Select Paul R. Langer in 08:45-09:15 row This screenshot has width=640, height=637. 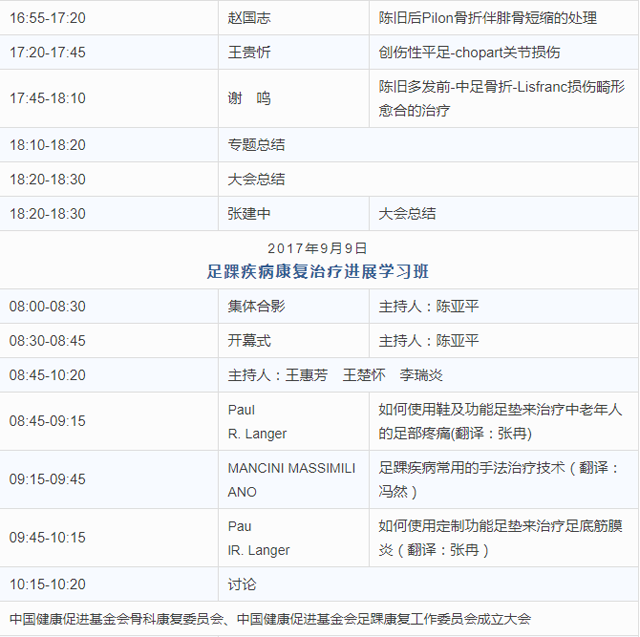tap(258, 421)
